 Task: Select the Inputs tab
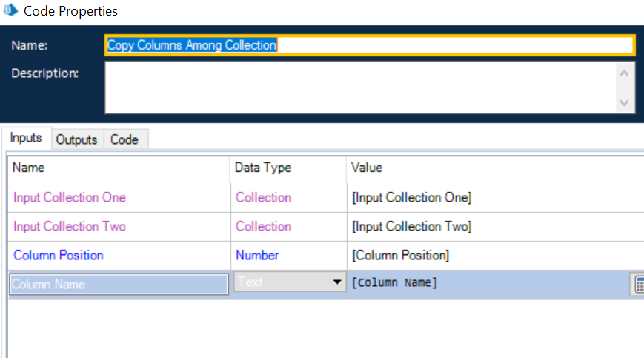pyautogui.click(x=26, y=138)
